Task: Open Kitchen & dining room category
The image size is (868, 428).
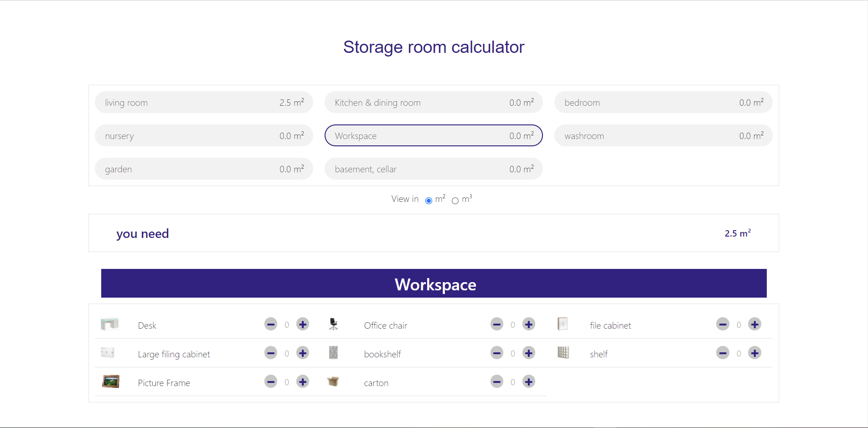Action: pos(434,103)
